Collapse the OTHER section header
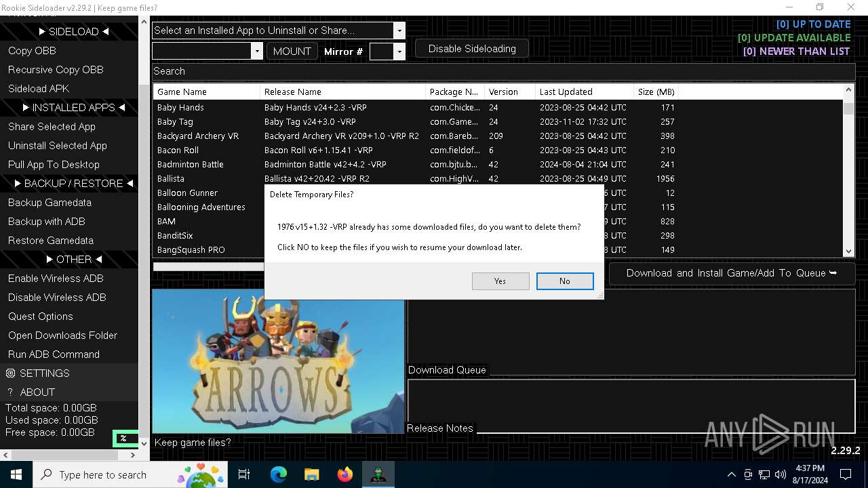The height and width of the screenshot is (488, 868). pos(69,260)
